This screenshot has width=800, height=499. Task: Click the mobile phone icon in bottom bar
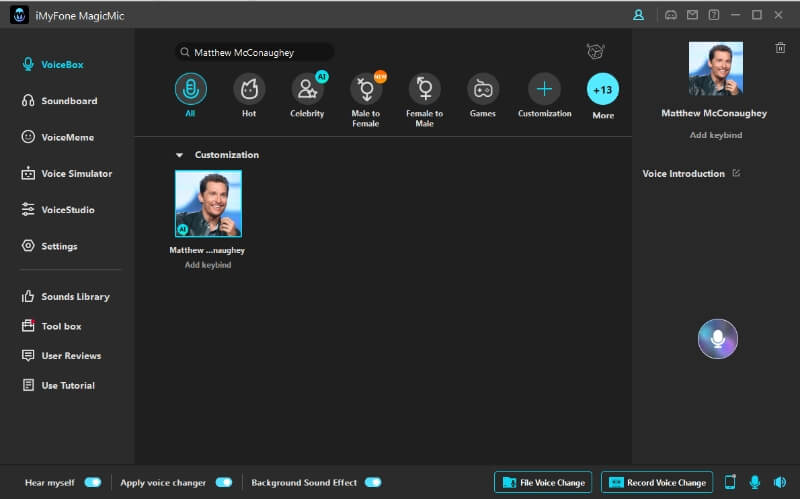pyautogui.click(x=730, y=482)
